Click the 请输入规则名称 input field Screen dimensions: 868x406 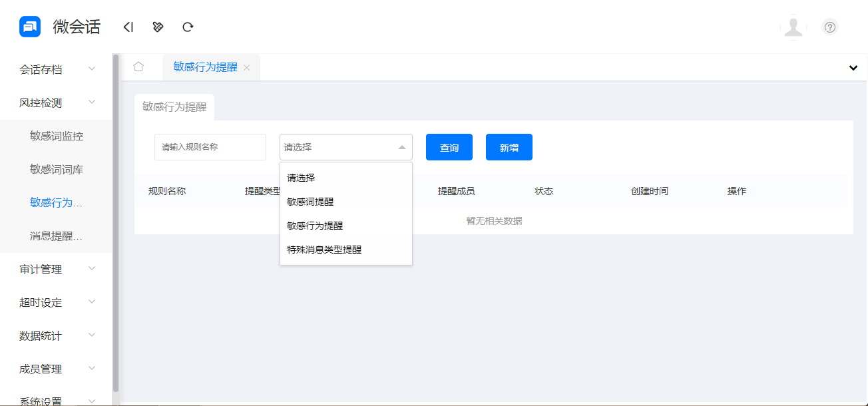(210, 147)
